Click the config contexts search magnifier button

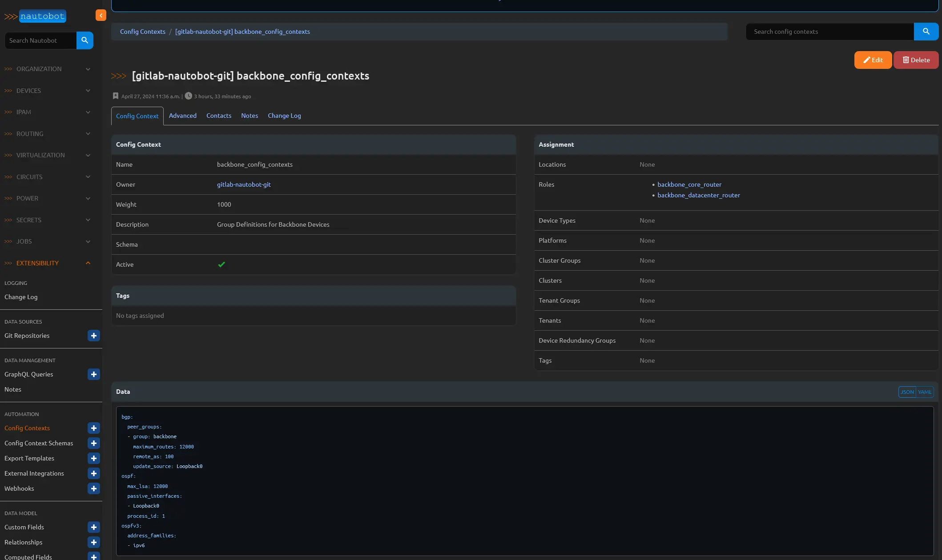(x=926, y=32)
